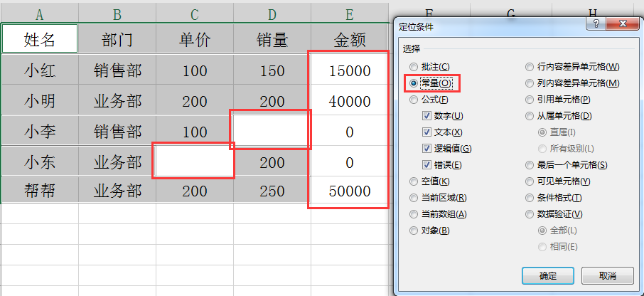644x296 pixels.
Task: Select column D header
Action: pyautogui.click(x=272, y=15)
